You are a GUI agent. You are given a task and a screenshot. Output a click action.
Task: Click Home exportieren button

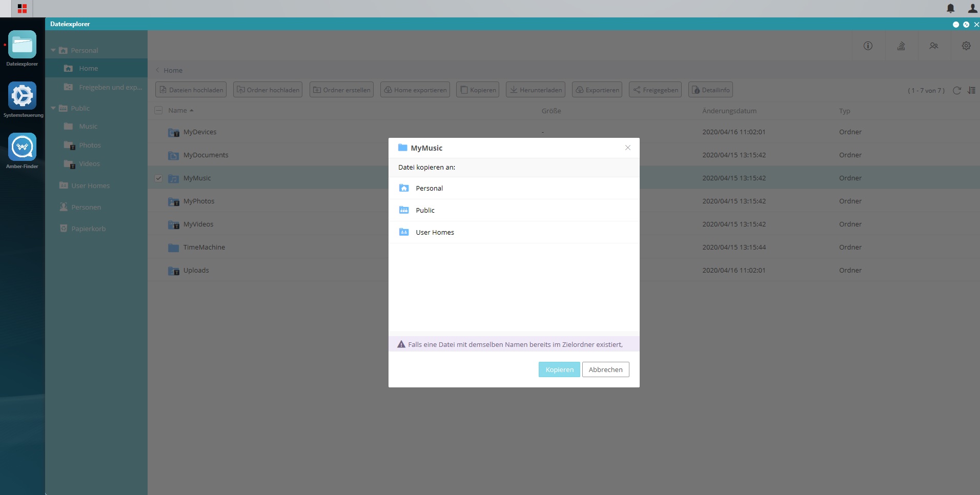pos(415,90)
